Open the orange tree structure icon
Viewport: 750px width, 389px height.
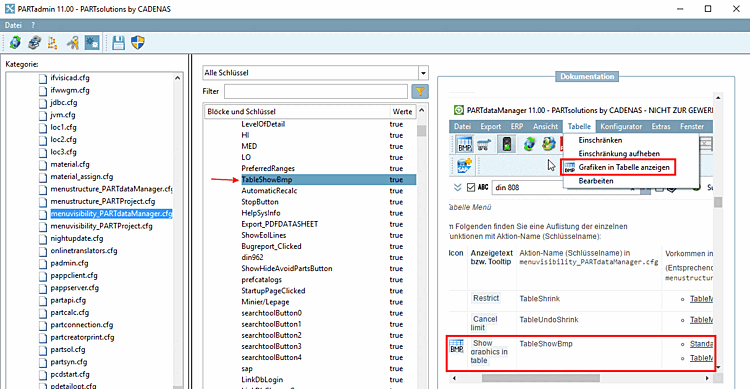[x=53, y=43]
